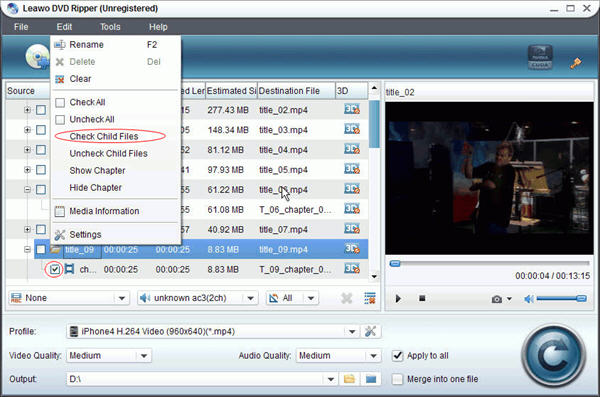Open profile settings wrench icon

tap(370, 331)
